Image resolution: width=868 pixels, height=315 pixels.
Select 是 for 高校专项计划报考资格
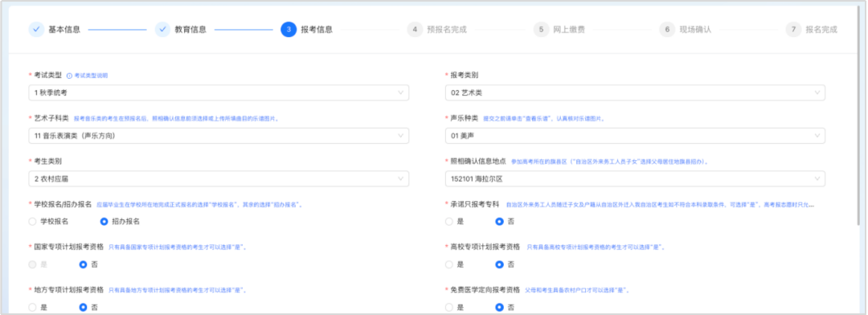[449, 264]
